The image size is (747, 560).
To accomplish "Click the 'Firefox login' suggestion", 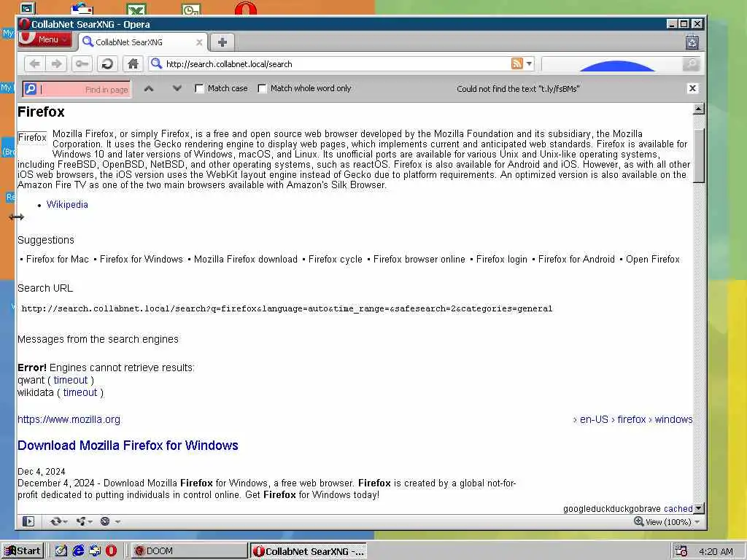I will pyautogui.click(x=502, y=259).
